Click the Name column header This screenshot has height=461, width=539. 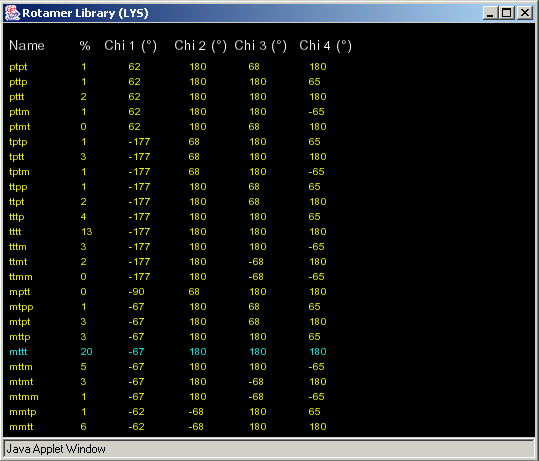coord(27,45)
